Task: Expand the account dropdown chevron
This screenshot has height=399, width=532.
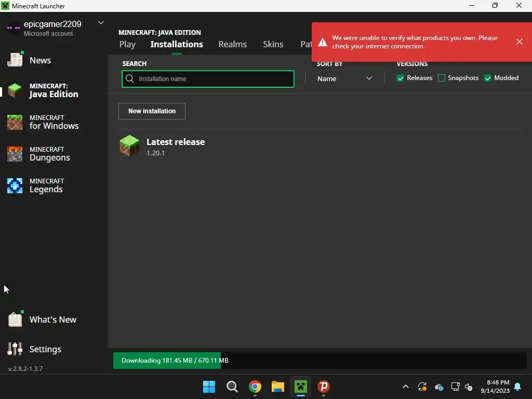Action: 101,23
